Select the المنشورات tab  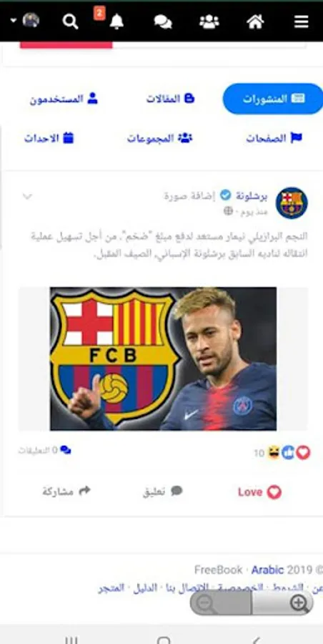(273, 99)
